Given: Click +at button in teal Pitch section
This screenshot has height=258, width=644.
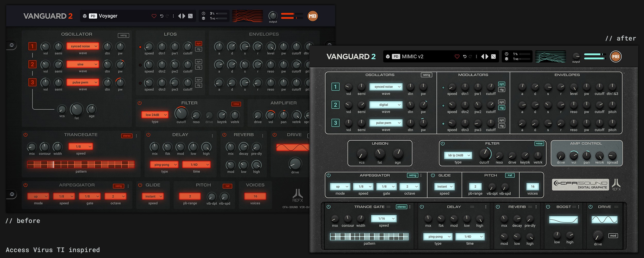Looking at the screenshot, I should [510, 175].
